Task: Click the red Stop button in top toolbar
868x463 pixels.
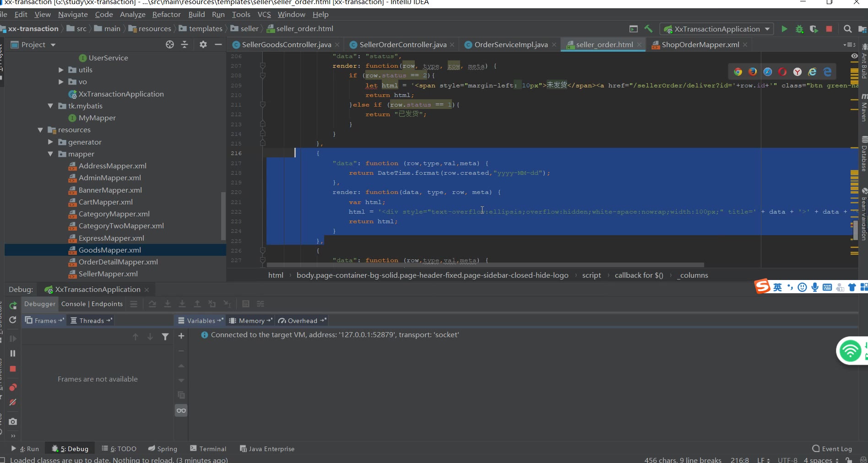Action: click(x=829, y=29)
